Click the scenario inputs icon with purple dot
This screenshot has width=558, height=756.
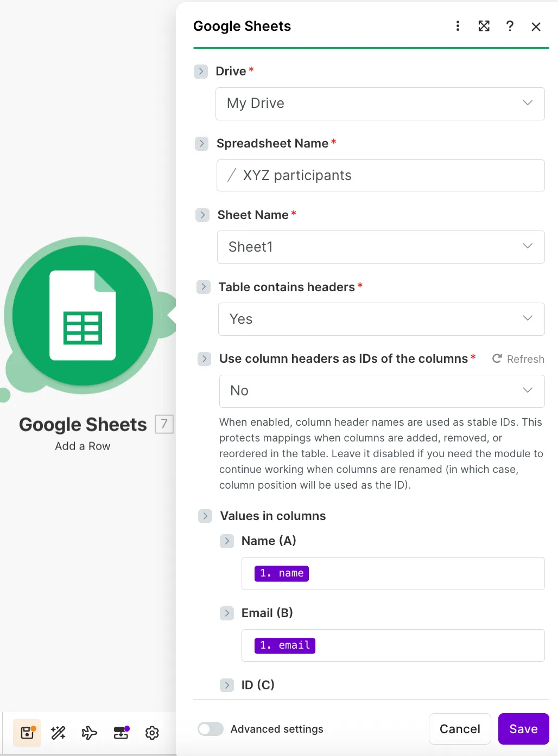121,733
